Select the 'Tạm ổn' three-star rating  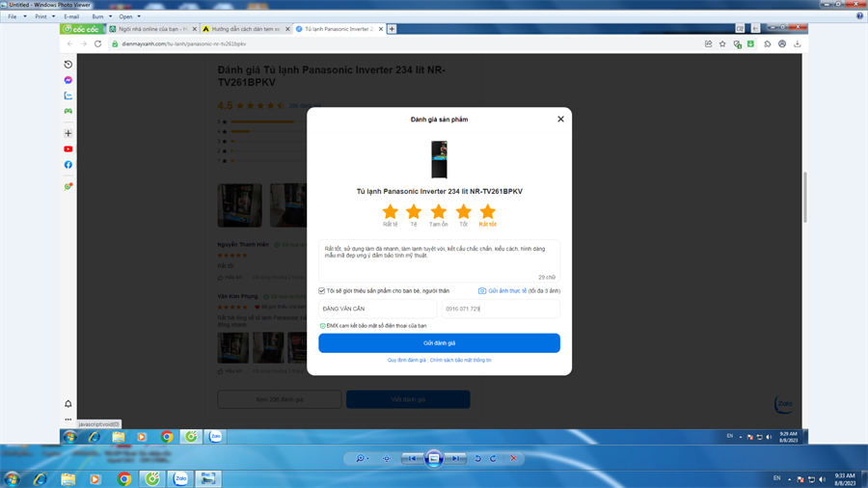click(x=439, y=215)
